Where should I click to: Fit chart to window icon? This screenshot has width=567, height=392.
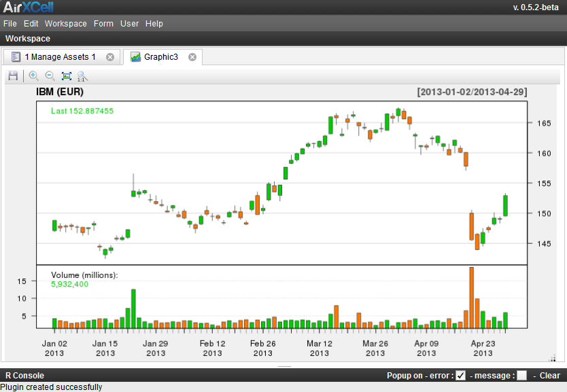(67, 76)
